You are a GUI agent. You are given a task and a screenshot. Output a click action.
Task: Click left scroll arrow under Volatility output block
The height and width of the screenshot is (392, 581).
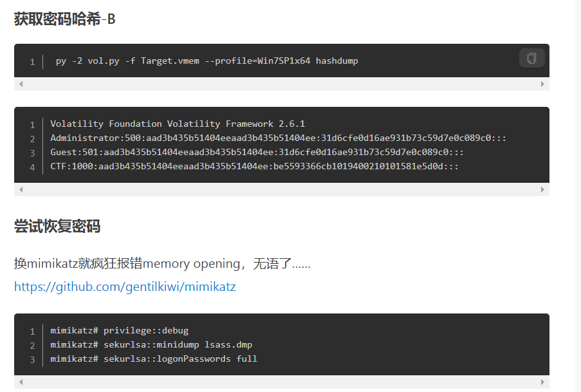[x=21, y=189]
